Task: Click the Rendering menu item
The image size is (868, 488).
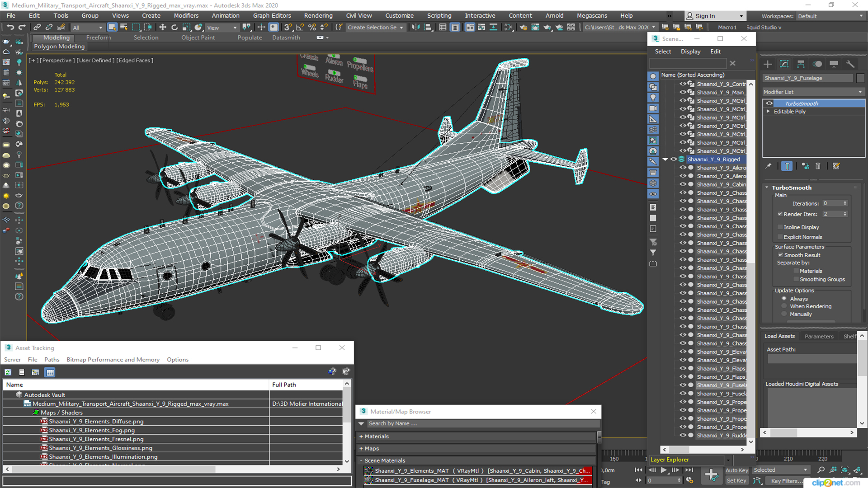Action: (x=318, y=15)
